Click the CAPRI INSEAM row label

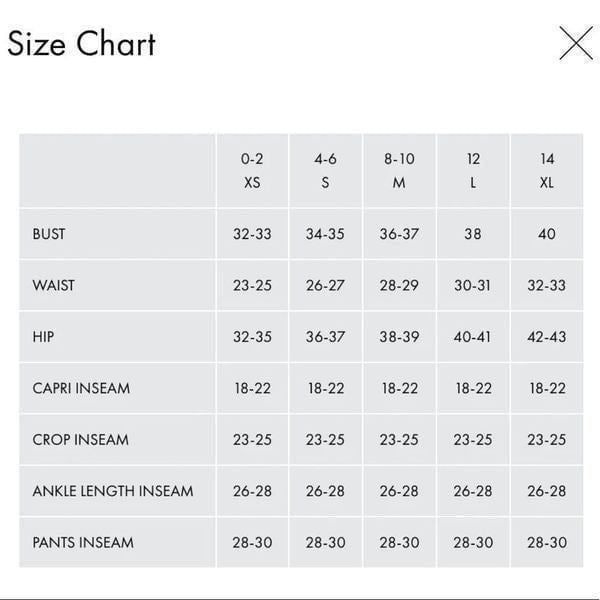coord(81,388)
